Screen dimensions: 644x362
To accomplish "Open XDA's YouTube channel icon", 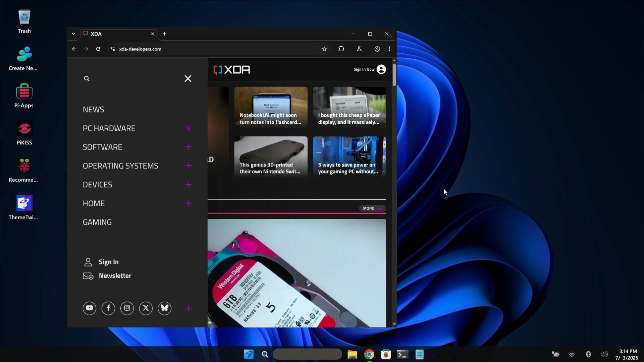I will point(89,308).
